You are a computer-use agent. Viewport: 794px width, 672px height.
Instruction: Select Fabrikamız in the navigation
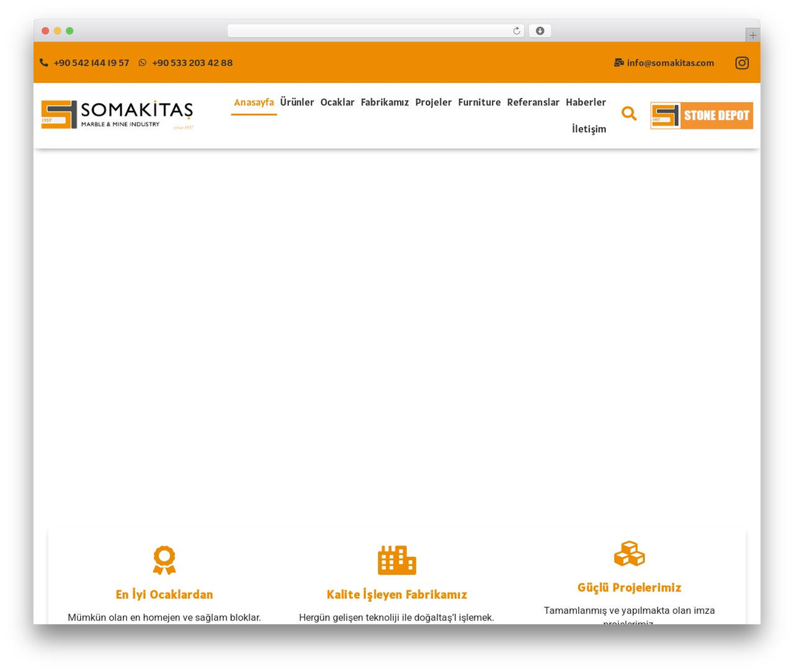tap(385, 102)
